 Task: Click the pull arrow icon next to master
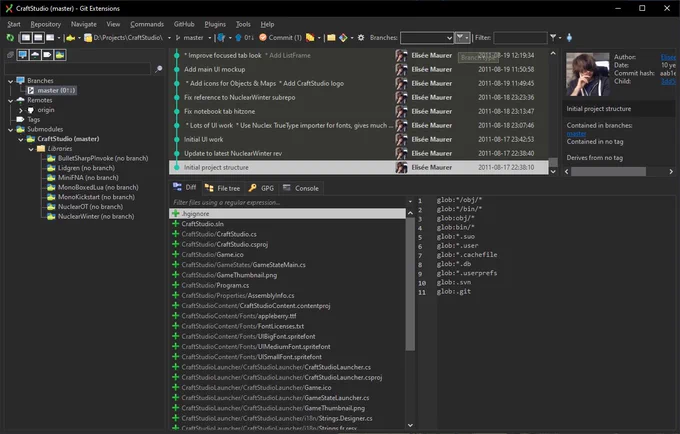(221, 38)
